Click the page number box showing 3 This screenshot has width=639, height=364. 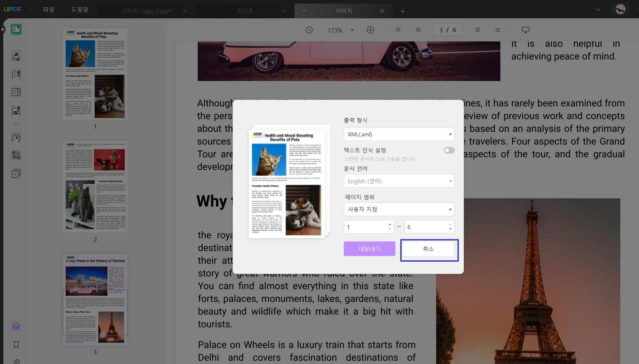(448, 30)
